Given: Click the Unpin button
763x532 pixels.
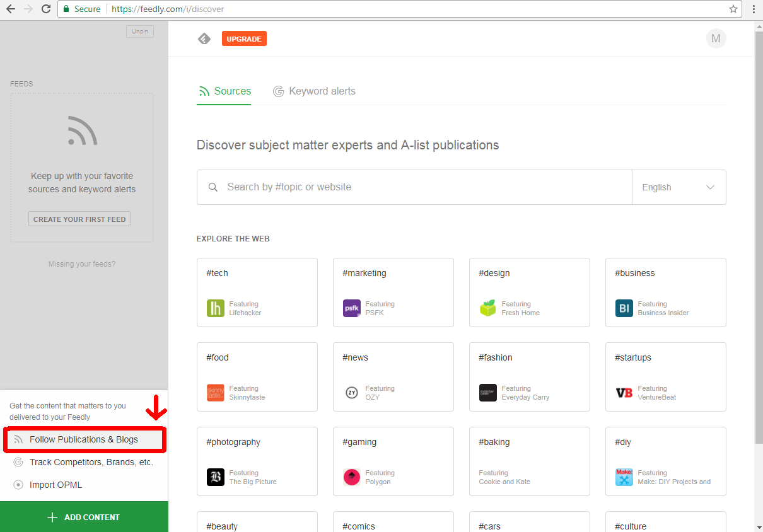Looking at the screenshot, I should (139, 32).
